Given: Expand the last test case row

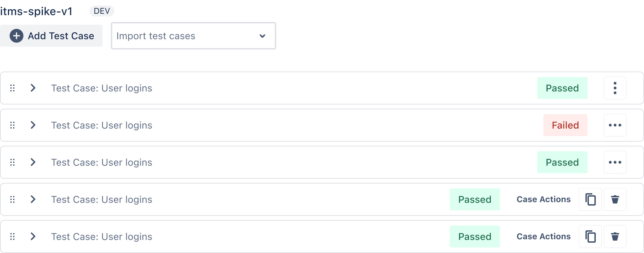Looking at the screenshot, I should 33,236.
